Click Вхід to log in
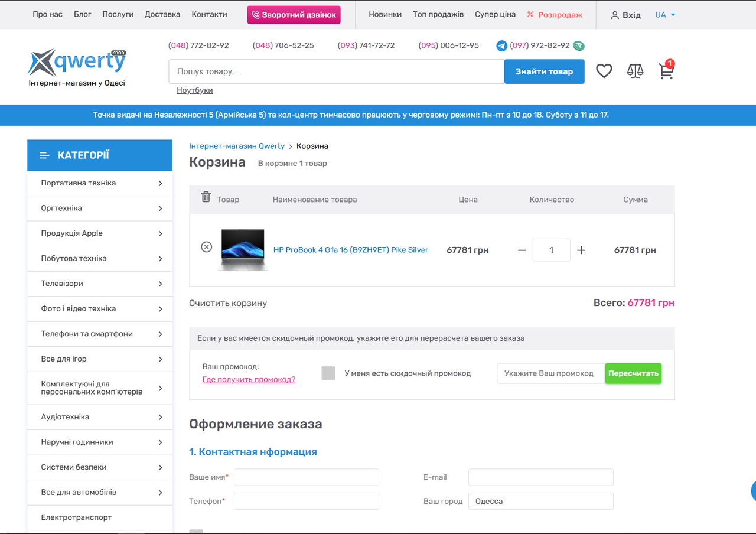756x534 pixels. 631,15
